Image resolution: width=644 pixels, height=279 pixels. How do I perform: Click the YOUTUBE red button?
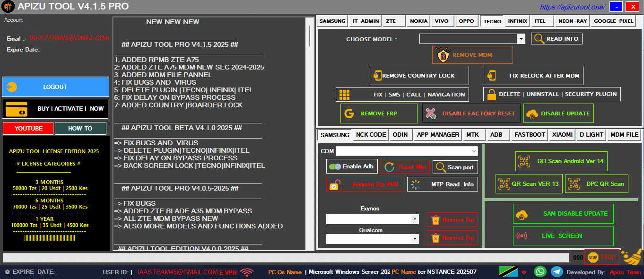click(x=28, y=129)
